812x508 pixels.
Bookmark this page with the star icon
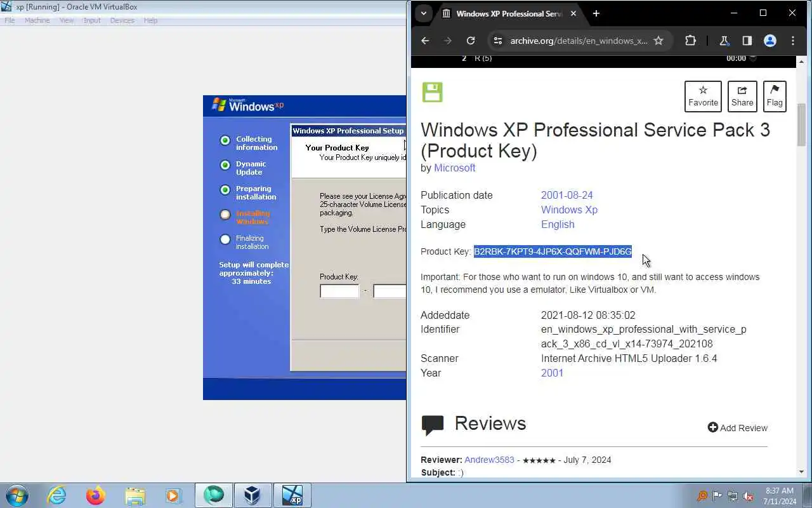658,41
